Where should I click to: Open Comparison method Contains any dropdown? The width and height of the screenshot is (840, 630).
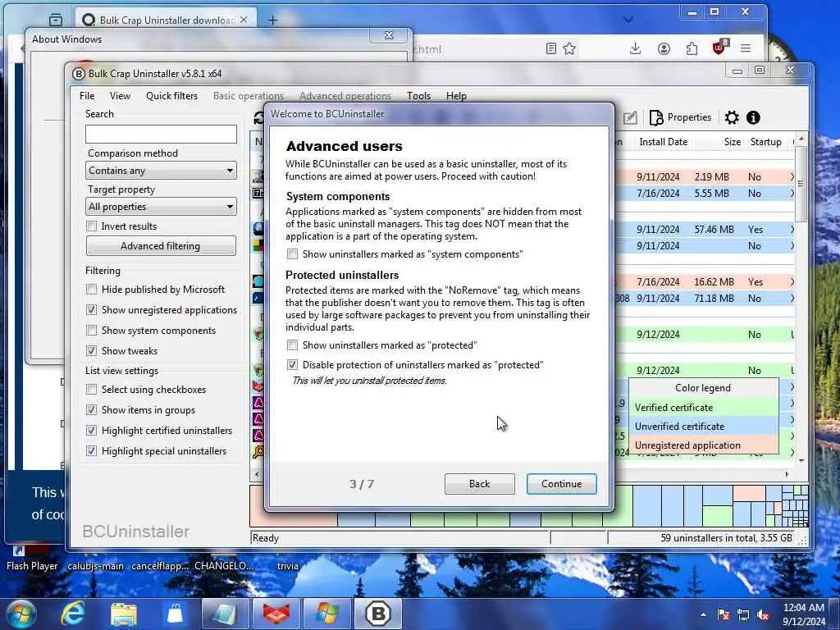(161, 171)
